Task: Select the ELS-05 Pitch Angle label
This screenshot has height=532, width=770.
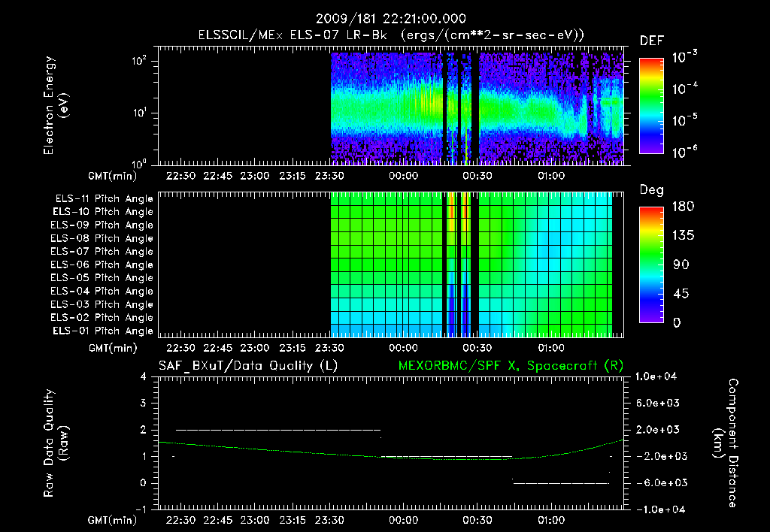Action: pyautogui.click(x=102, y=278)
